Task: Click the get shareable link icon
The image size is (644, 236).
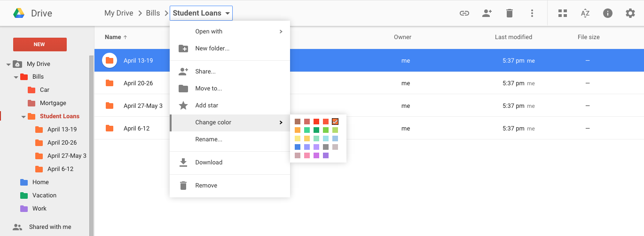Action: click(x=464, y=13)
